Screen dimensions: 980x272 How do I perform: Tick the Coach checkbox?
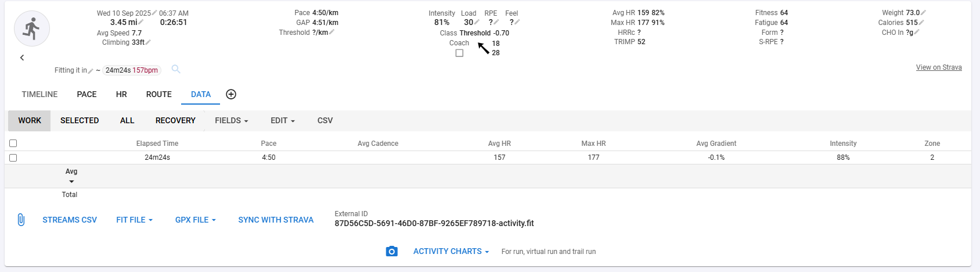pos(459,53)
